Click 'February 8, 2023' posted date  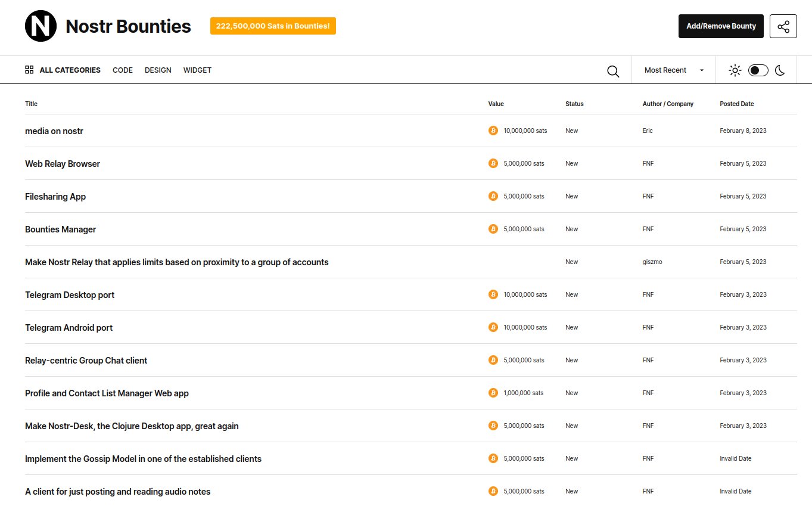tap(743, 131)
